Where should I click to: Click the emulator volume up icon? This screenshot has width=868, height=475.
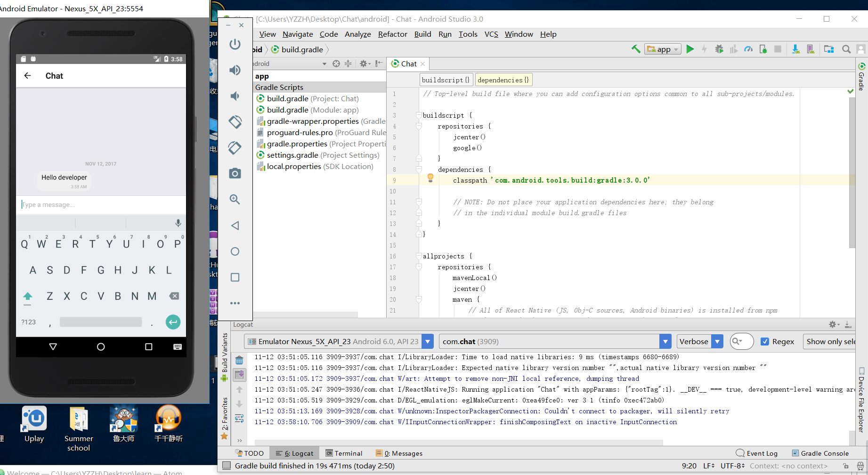pos(235,70)
